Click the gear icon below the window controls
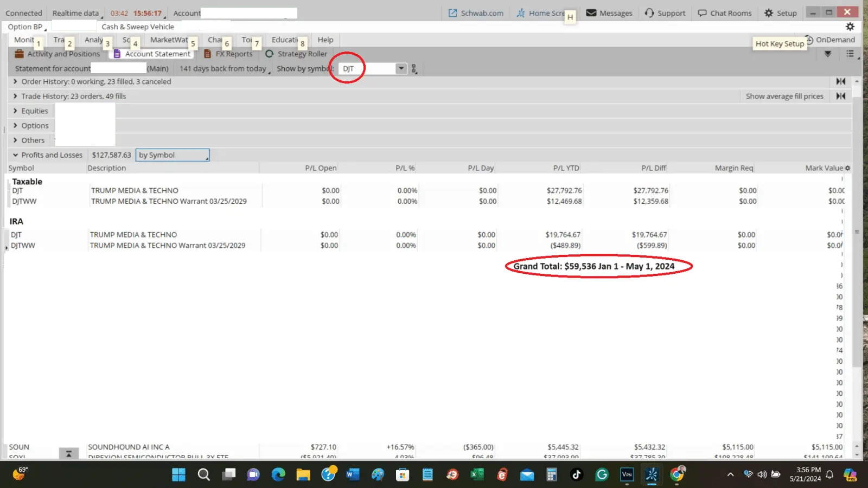Image resolution: width=868 pixels, height=488 pixels. (x=850, y=27)
